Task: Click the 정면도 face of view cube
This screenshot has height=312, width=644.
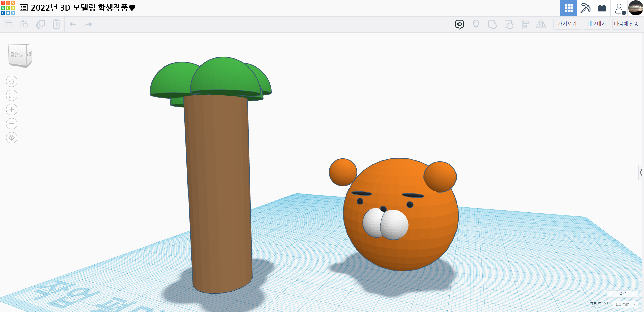Action: click(x=17, y=55)
